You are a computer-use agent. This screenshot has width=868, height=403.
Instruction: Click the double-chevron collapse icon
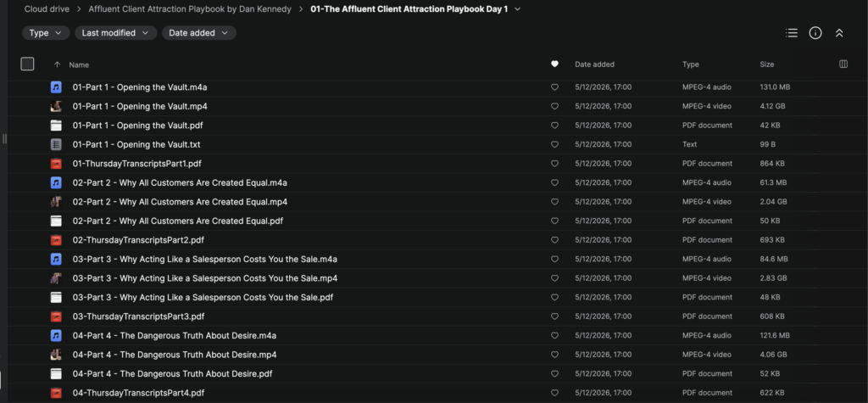(839, 33)
